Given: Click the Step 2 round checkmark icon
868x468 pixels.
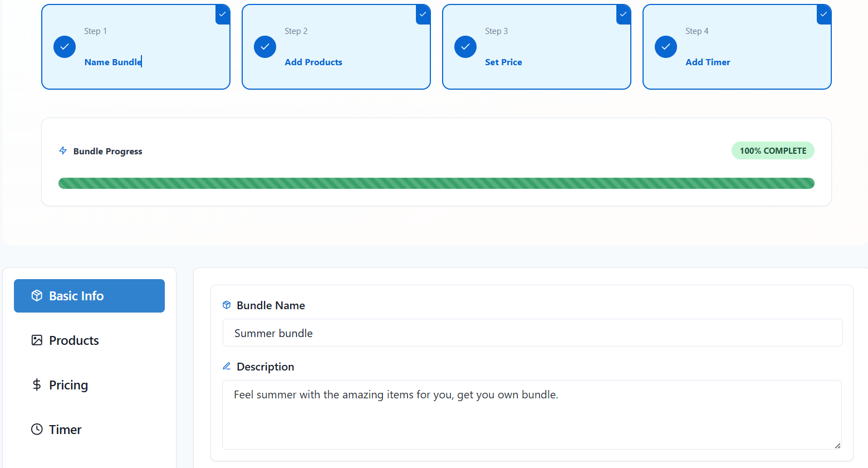Looking at the screenshot, I should 265,47.
